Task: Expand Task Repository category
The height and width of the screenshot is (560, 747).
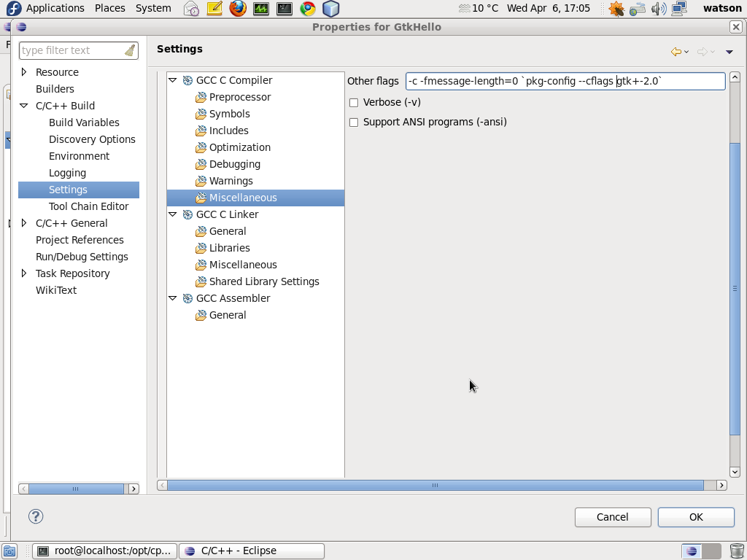Action: coord(24,273)
